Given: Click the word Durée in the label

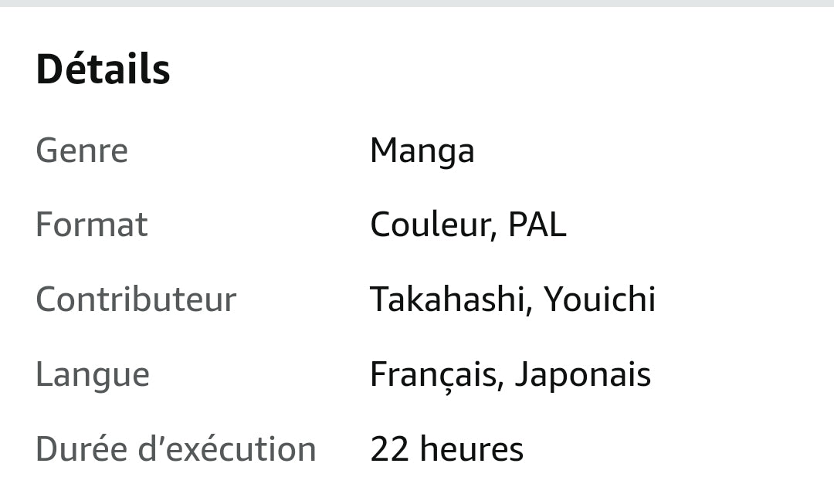Looking at the screenshot, I should pos(81,449).
